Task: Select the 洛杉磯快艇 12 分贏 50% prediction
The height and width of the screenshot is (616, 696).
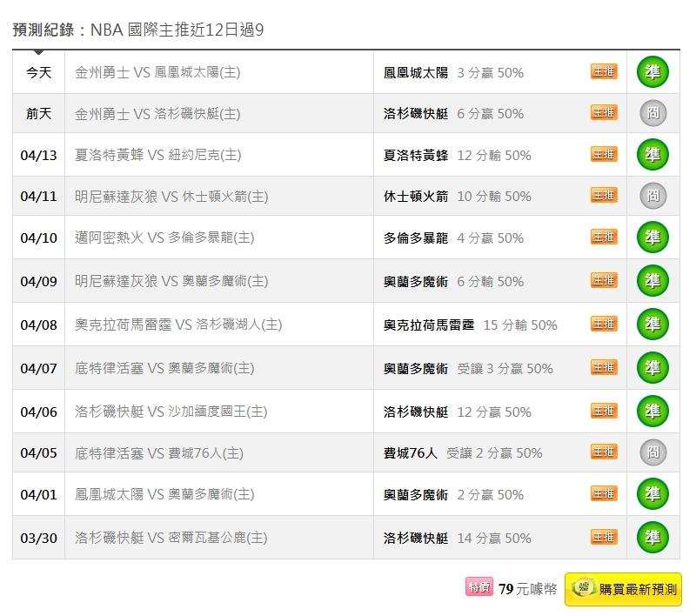Action: tap(457, 412)
